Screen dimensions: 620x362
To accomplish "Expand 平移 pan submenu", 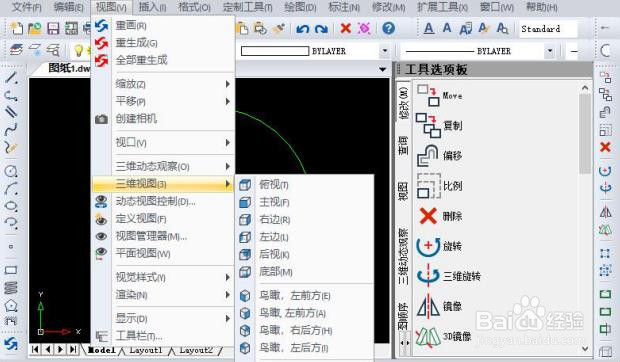I will click(163, 101).
